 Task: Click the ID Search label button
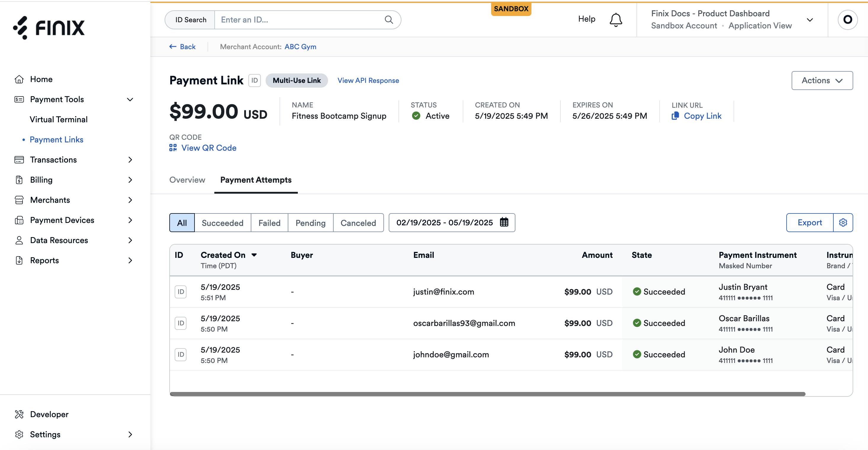(190, 20)
